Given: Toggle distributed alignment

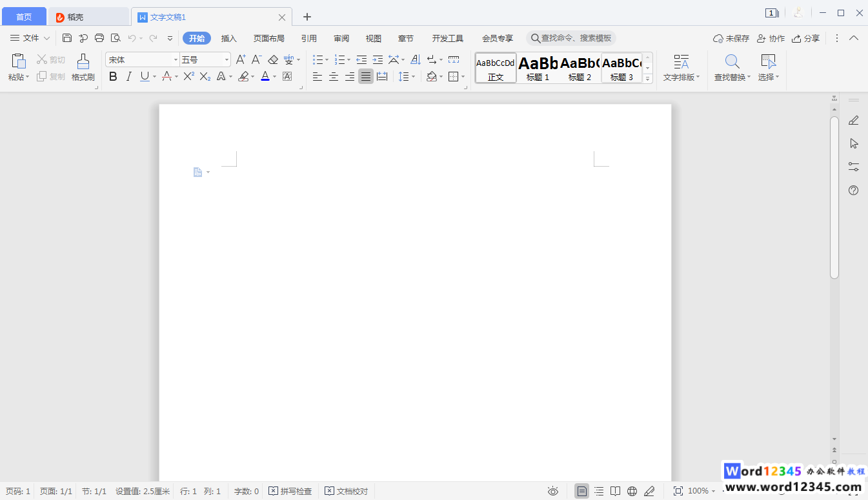Looking at the screenshot, I should click(382, 77).
